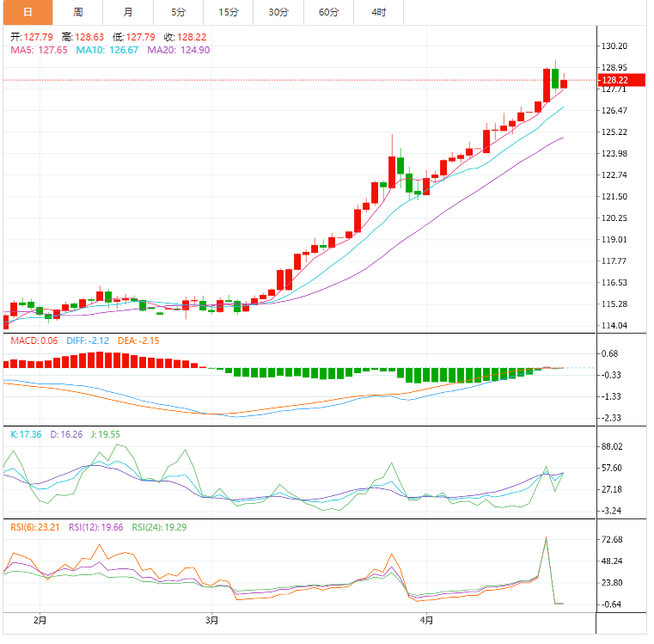
Task: Select the MA20 legend label
Action: coord(178,51)
